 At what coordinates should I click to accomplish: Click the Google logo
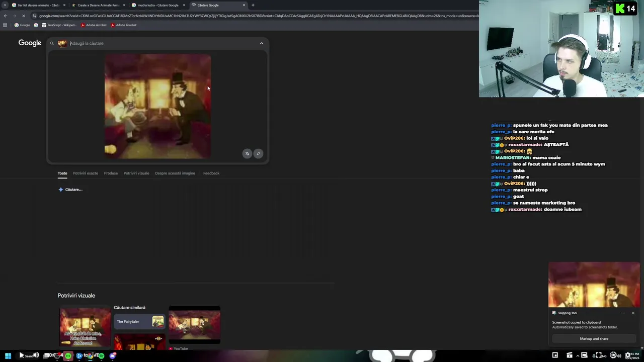click(30, 43)
